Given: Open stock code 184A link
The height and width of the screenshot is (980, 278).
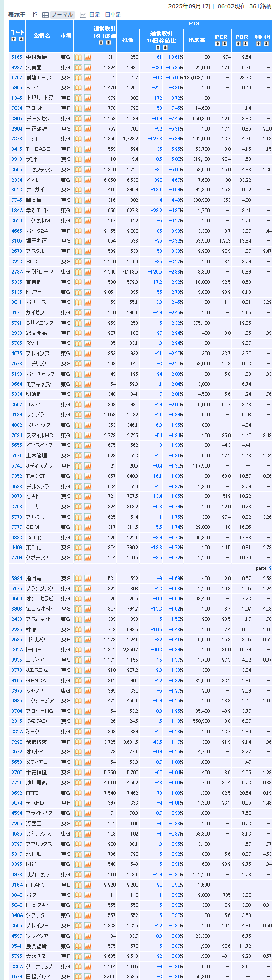Looking at the screenshot, I should [17, 211].
